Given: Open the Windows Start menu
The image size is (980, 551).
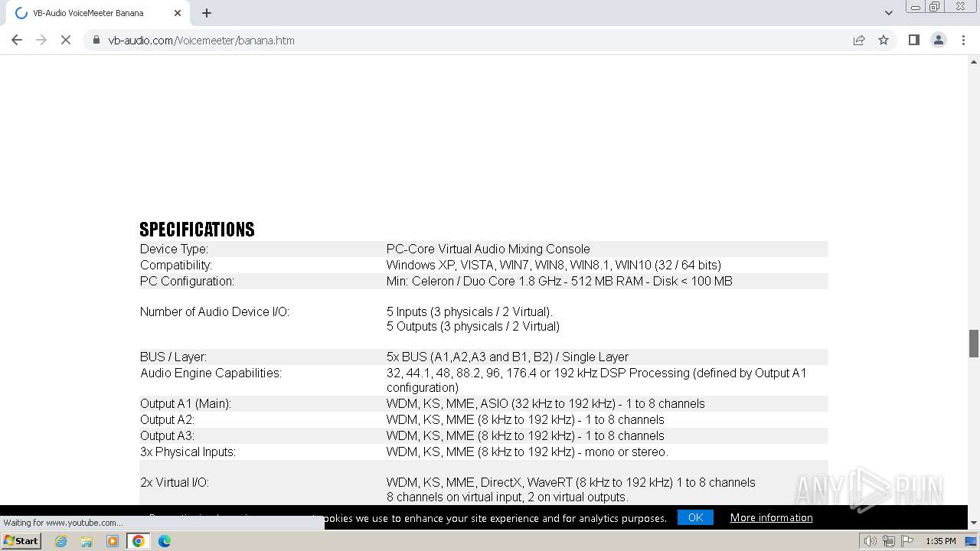Looking at the screenshot, I should click(21, 540).
